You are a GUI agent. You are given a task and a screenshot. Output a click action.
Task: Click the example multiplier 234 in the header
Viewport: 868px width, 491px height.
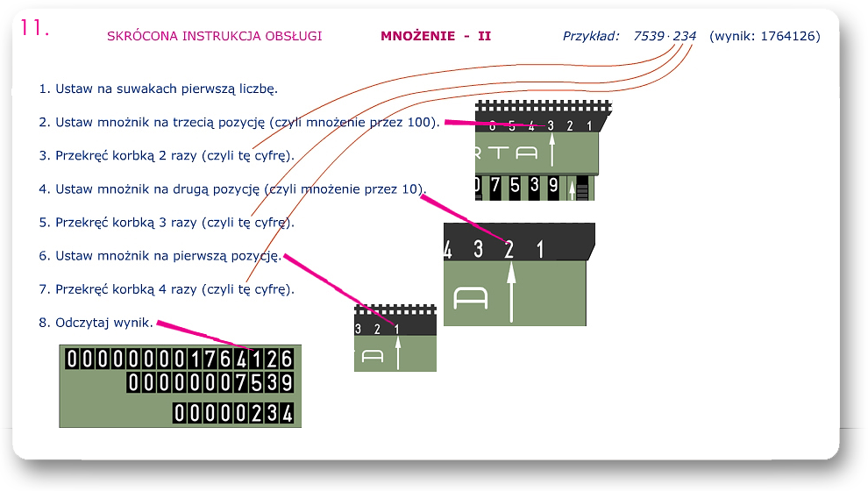(685, 36)
